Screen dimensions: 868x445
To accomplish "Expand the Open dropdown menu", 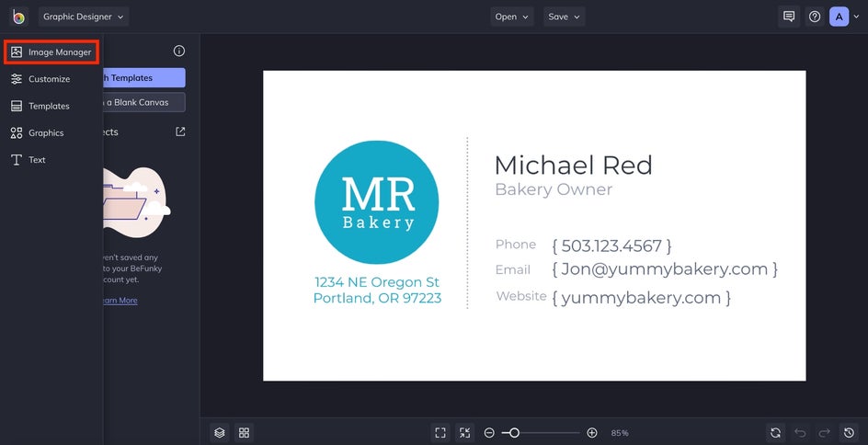I will [511, 17].
